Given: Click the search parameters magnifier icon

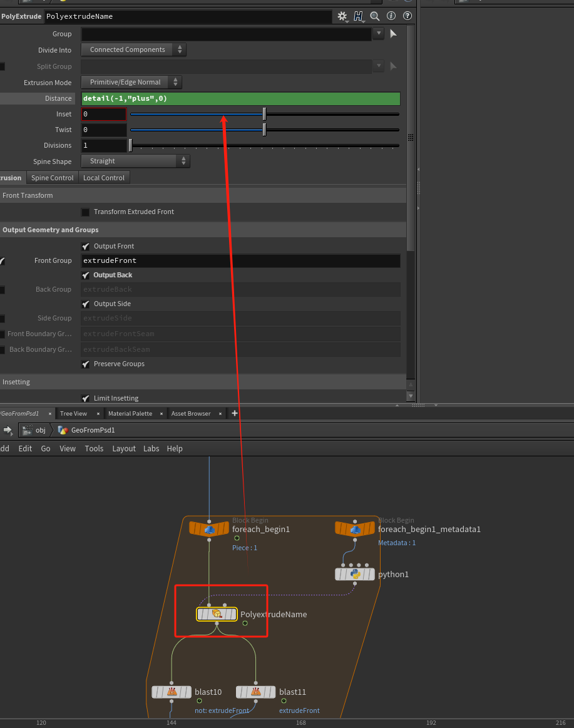Looking at the screenshot, I should (x=375, y=16).
